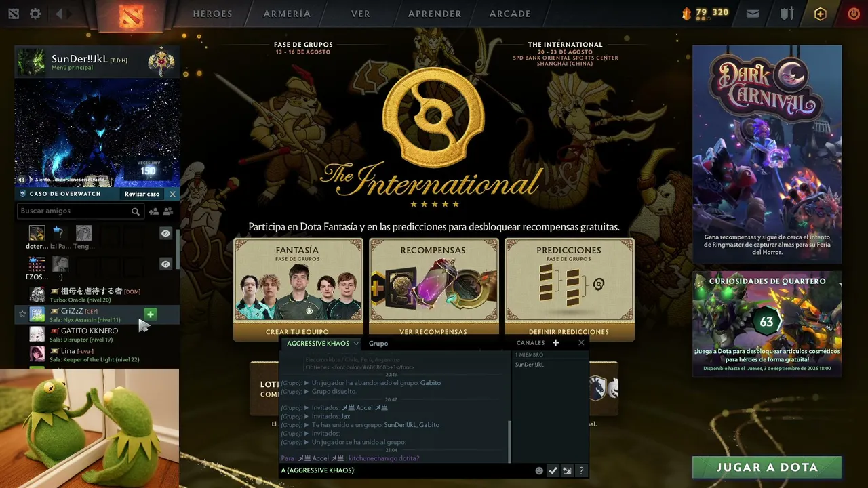Open the Fantasía players card image
The image size is (868, 488).
pos(298,291)
